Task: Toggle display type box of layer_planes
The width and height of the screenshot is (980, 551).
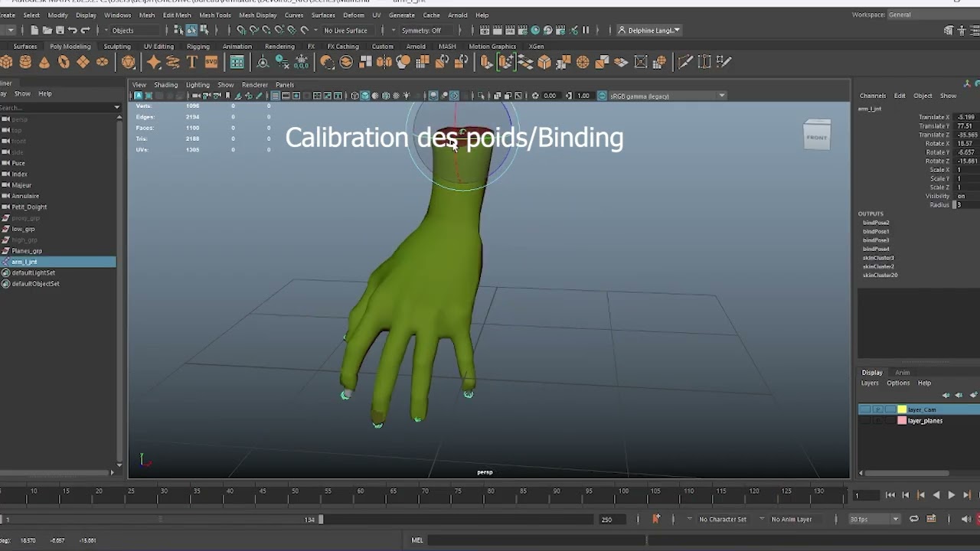Action: click(x=890, y=421)
